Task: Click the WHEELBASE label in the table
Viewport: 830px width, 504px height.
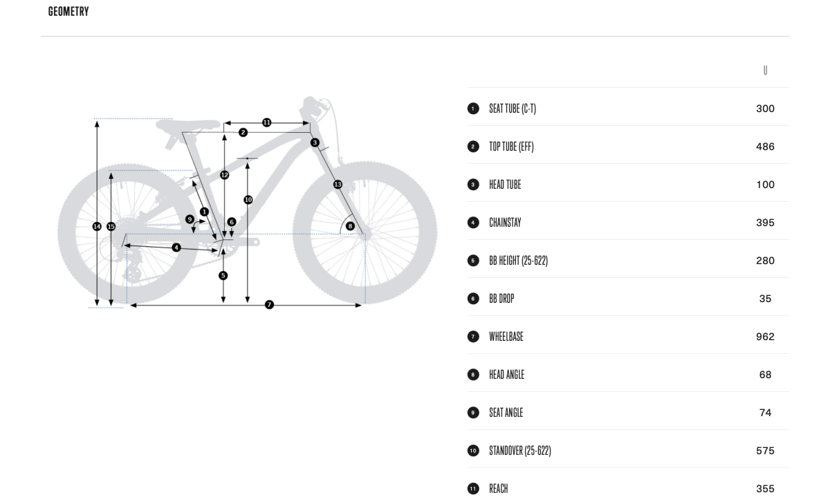Action: [506, 337]
